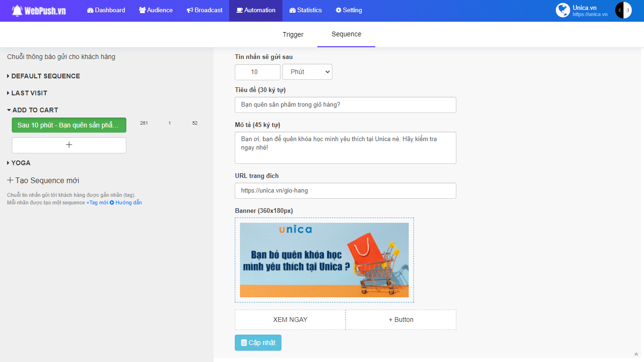644x362 pixels.
Task: Expand the LAST VISIT section
Action: tap(27, 93)
